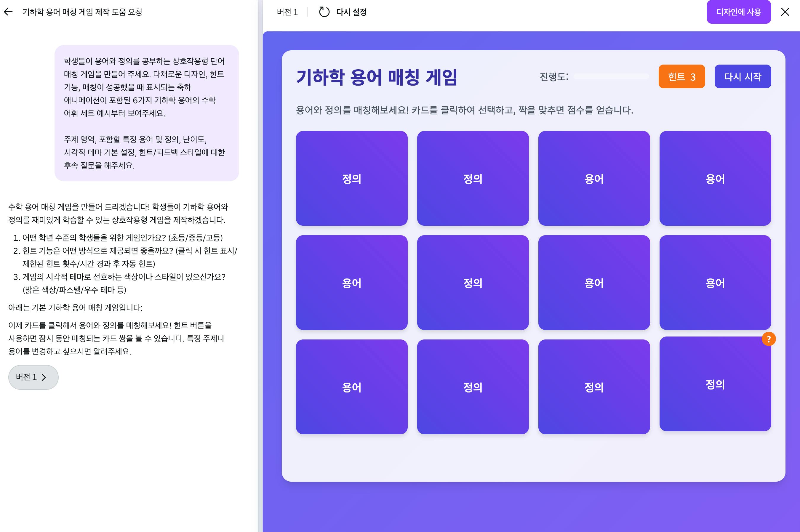Click question 3 about 시각적 테마

pyautogui.click(x=124, y=283)
